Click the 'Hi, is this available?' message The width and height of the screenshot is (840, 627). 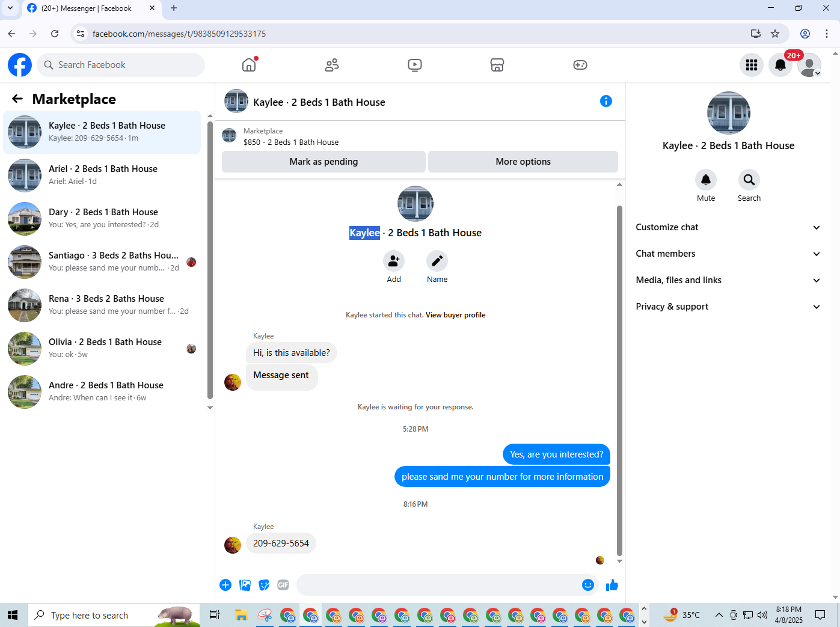[x=291, y=353]
